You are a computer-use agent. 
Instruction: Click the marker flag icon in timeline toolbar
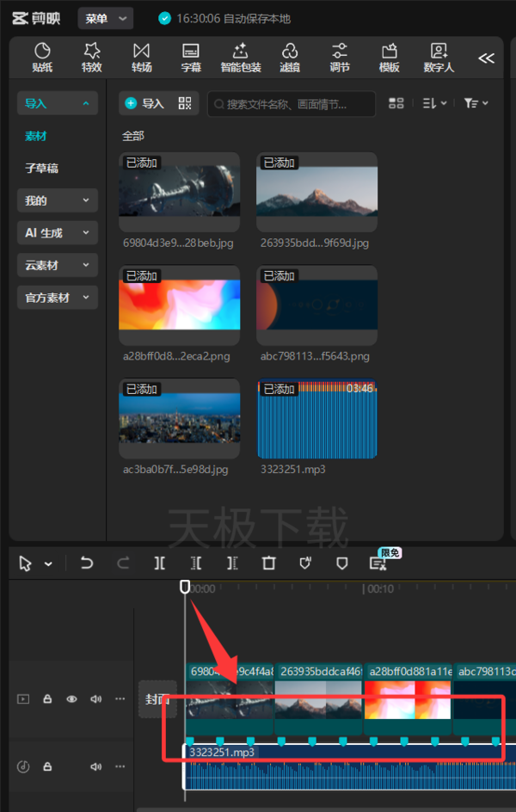[341, 563]
